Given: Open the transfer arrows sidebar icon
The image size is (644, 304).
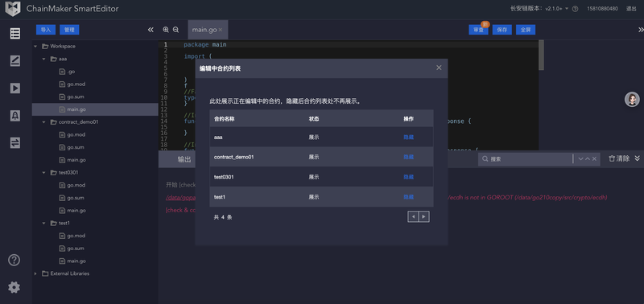Looking at the screenshot, I should (x=15, y=143).
